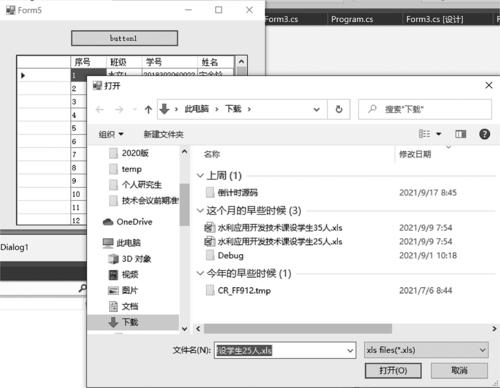Maximize the Form5 window

[x=219, y=10]
